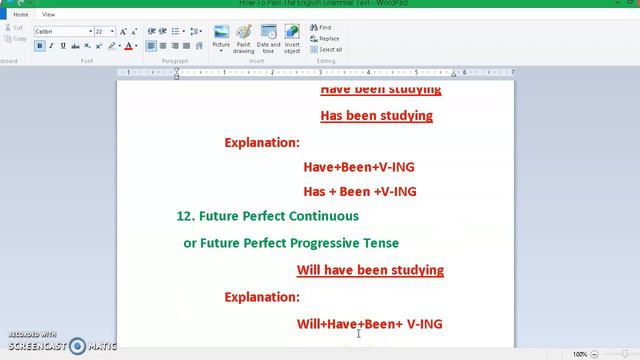Viewport: 640px width, 360px height.
Task: Click the 100% zoom level text
Action: tap(580, 354)
